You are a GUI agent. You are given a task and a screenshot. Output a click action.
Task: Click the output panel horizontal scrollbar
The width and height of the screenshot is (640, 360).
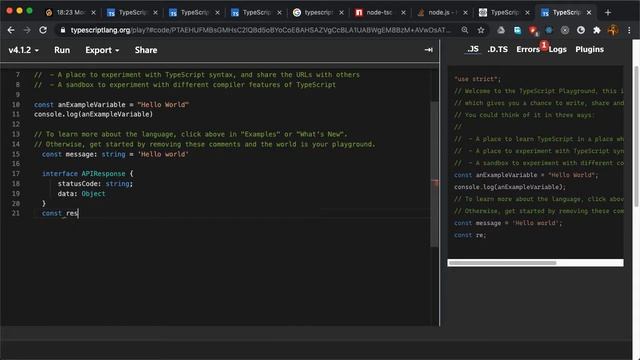point(502,263)
